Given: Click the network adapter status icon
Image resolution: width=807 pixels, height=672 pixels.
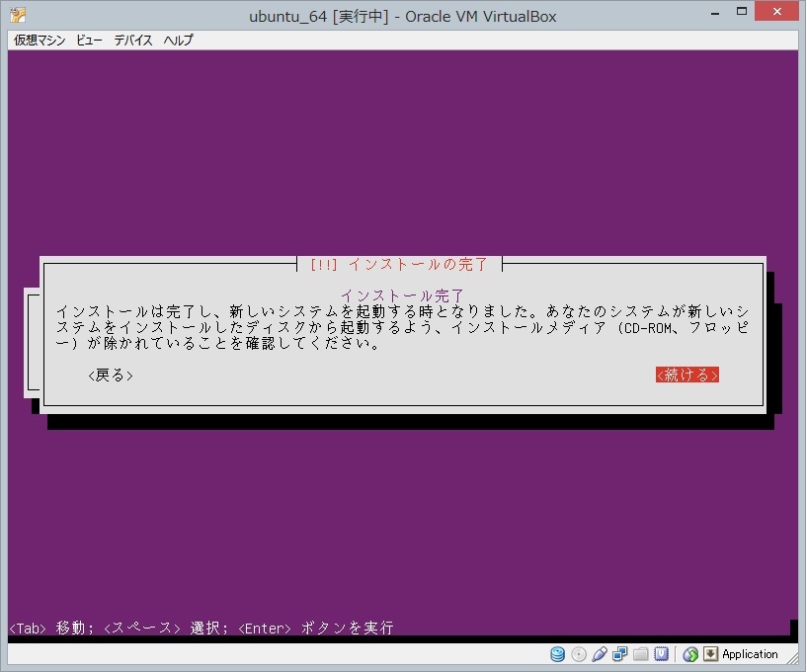Looking at the screenshot, I should click(619, 654).
